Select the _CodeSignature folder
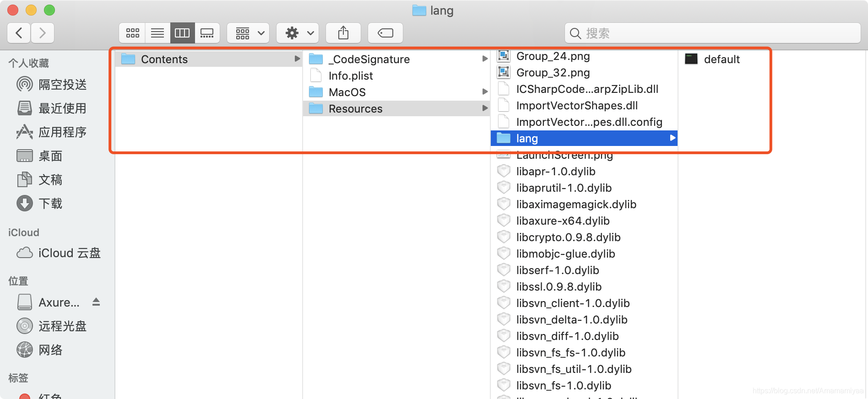This screenshot has width=868, height=399. point(396,59)
